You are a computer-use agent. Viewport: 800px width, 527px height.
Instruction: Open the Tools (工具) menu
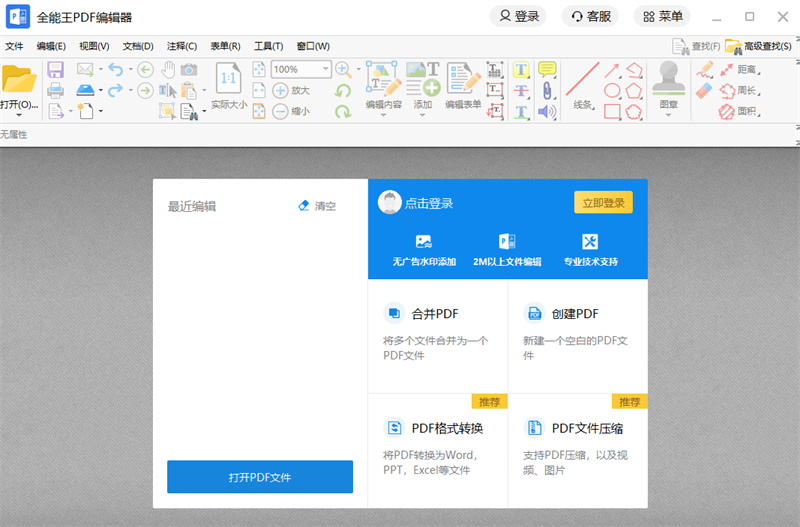tap(268, 46)
